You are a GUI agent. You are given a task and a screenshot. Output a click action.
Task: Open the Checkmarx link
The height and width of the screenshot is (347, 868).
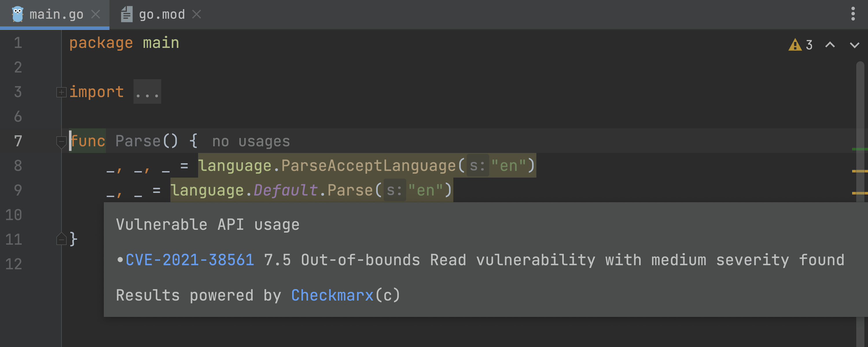332,296
